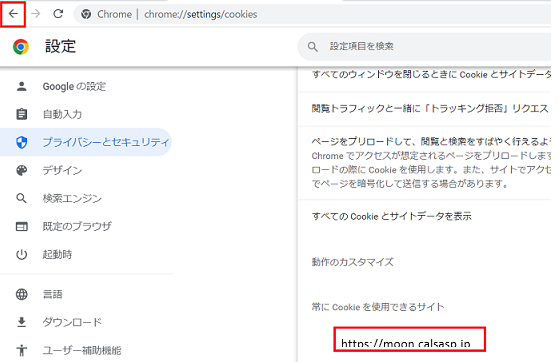Open 起動時 settings section
The height and width of the screenshot is (362, 559).
(57, 254)
